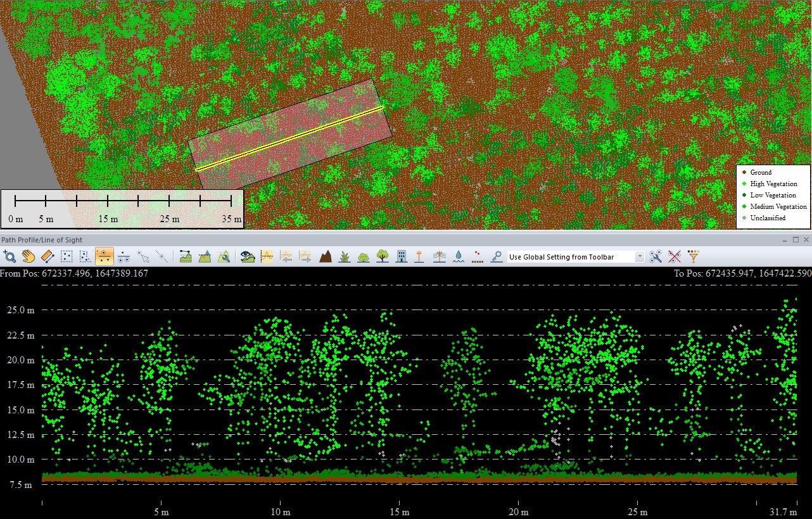Classify points as low vegetation grass icon
This screenshot has height=519, width=812.
pos(345,256)
